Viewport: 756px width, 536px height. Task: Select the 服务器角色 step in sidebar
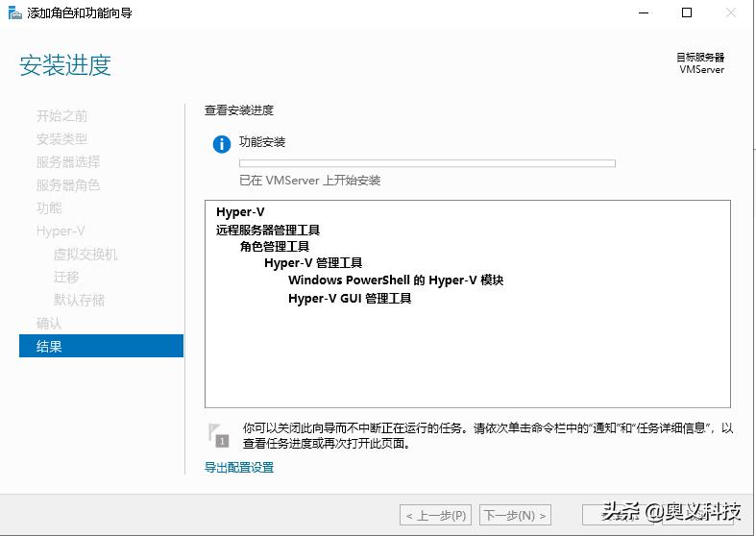click(68, 184)
